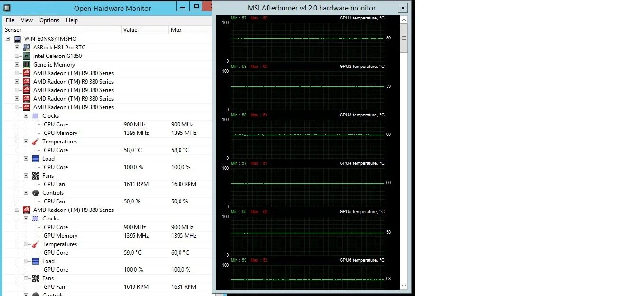Image resolution: width=644 pixels, height=296 pixels.
Task: Click the Sensor column header
Action: click(62, 30)
